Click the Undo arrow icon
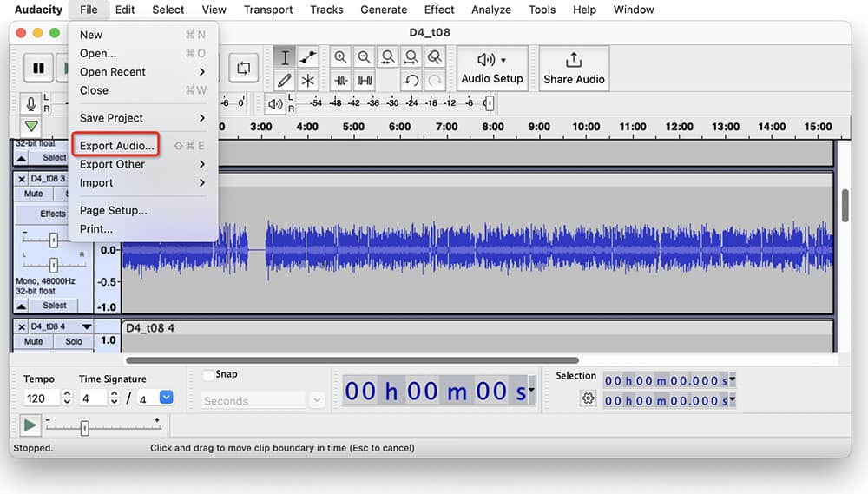868x494 pixels. (x=411, y=81)
